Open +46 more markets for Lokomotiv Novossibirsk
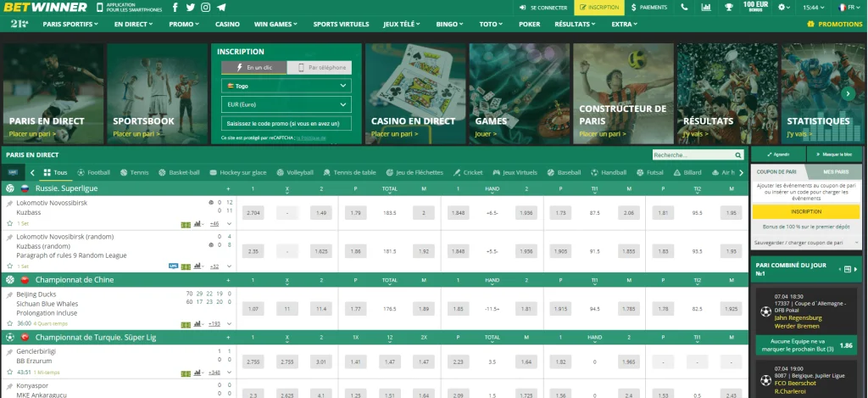 click(214, 224)
